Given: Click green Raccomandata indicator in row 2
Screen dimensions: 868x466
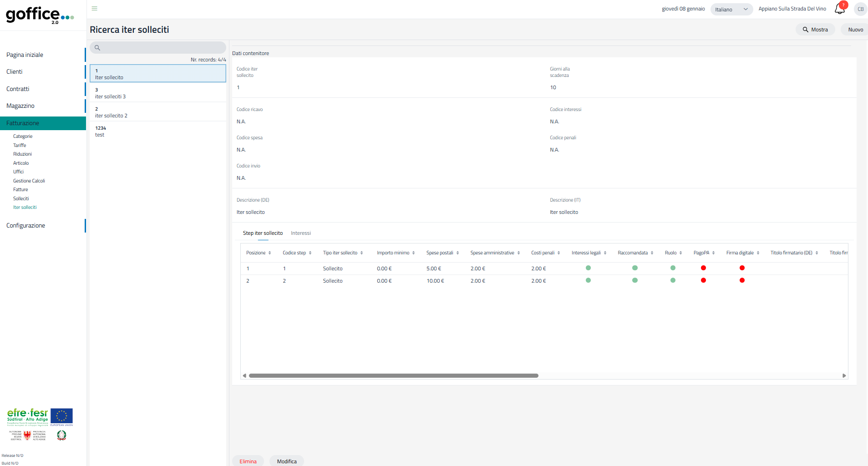Looking at the screenshot, I should (635, 280).
